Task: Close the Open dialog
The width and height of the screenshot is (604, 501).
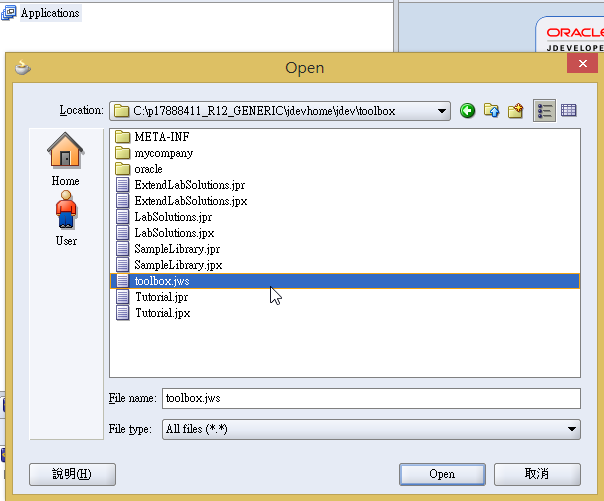Action: point(582,63)
